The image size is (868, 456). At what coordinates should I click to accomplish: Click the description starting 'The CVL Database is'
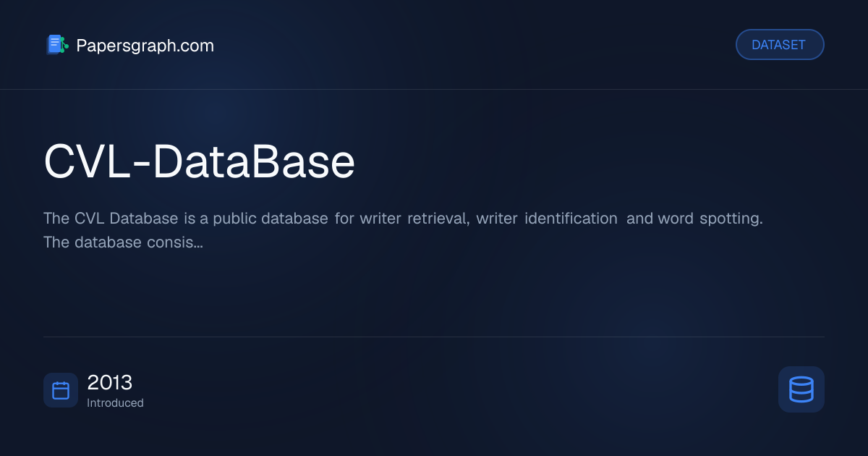click(x=403, y=230)
